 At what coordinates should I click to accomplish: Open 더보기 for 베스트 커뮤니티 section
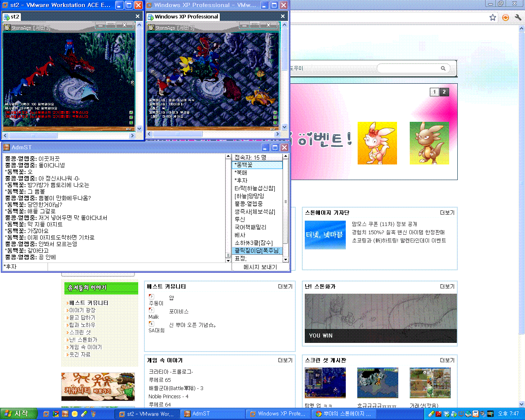click(285, 286)
